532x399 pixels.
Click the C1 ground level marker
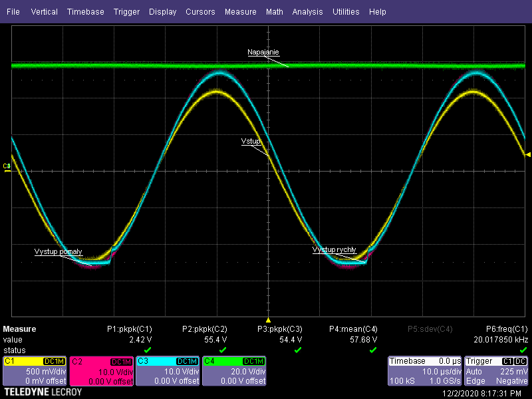[x=7, y=167]
